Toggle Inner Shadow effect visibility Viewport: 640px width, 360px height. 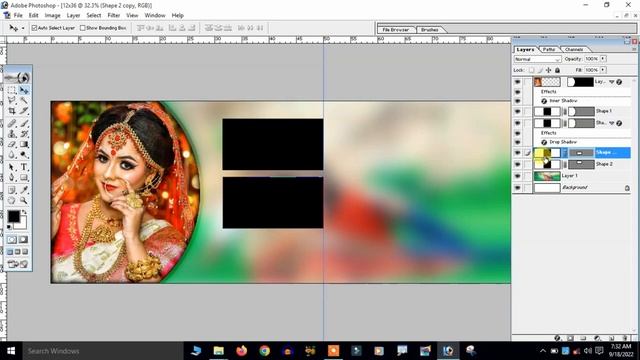(x=518, y=101)
